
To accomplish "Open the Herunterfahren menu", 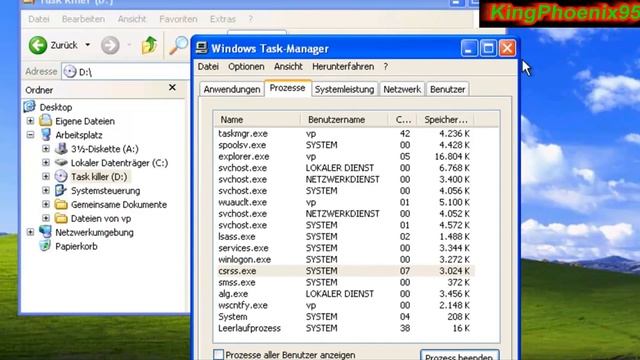I will point(343,67).
